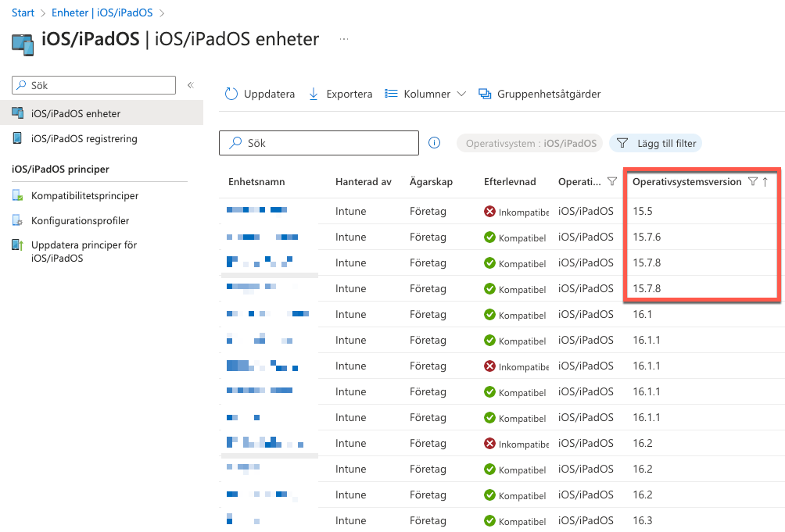Image resolution: width=785 pixels, height=532 pixels.
Task: Open the Gruppenhetsåtgärder bulk actions
Action: pos(540,94)
